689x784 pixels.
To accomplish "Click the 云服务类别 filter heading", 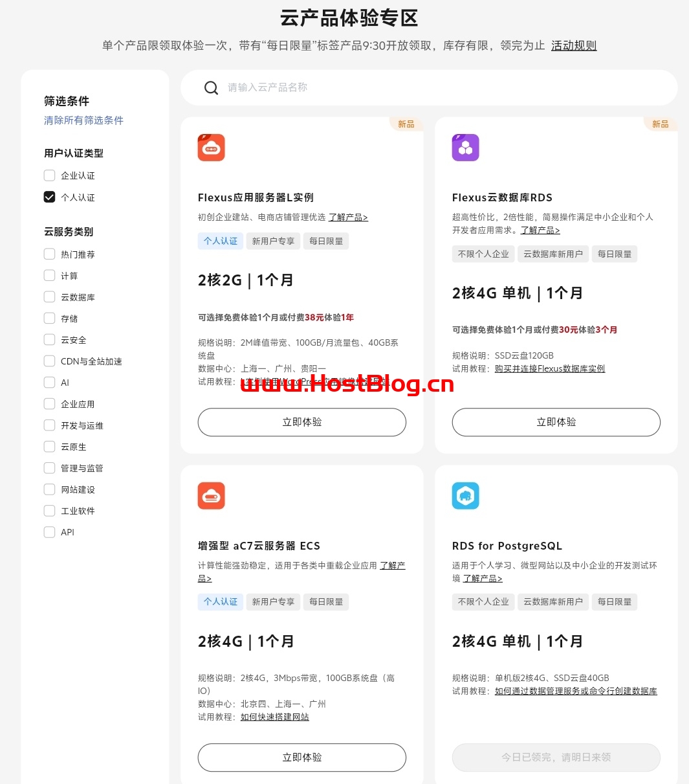I will (x=69, y=232).
